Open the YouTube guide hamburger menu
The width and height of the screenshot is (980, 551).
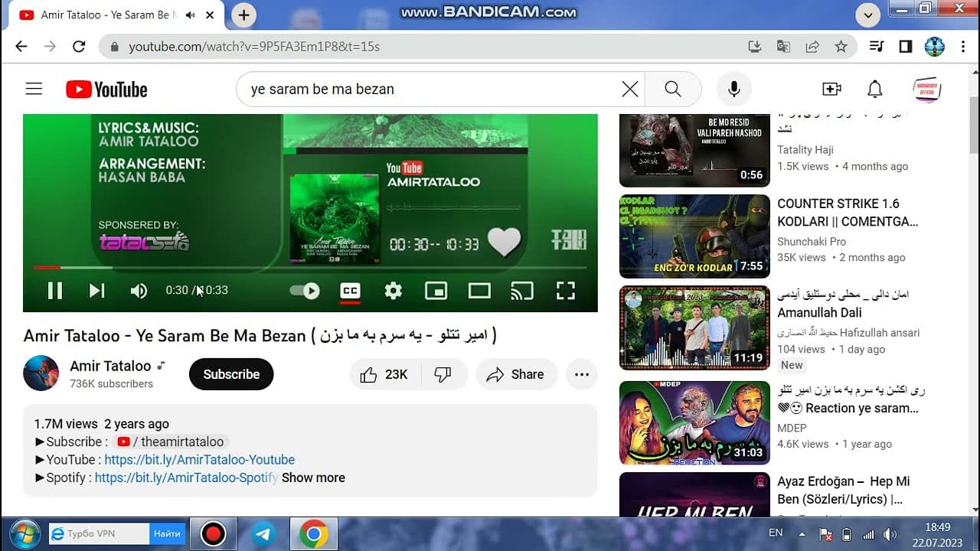[x=34, y=89]
